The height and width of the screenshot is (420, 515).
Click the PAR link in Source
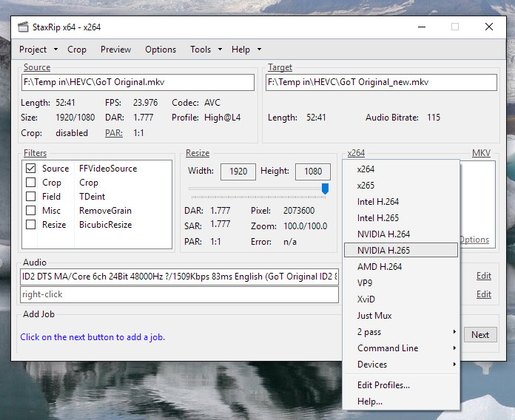coord(114,133)
